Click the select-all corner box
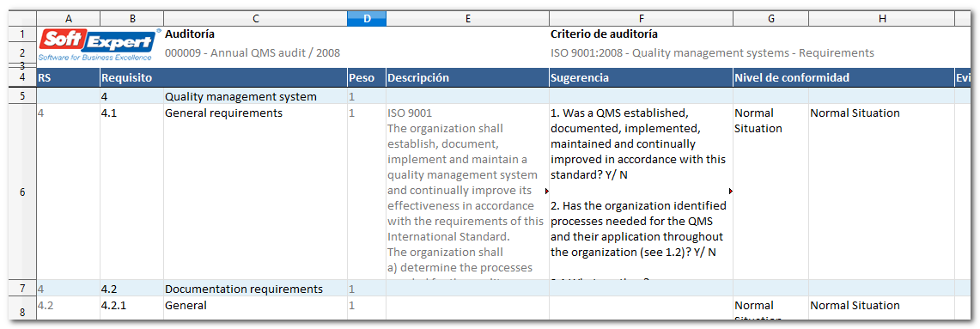The height and width of the screenshot is (329, 980). [23, 19]
